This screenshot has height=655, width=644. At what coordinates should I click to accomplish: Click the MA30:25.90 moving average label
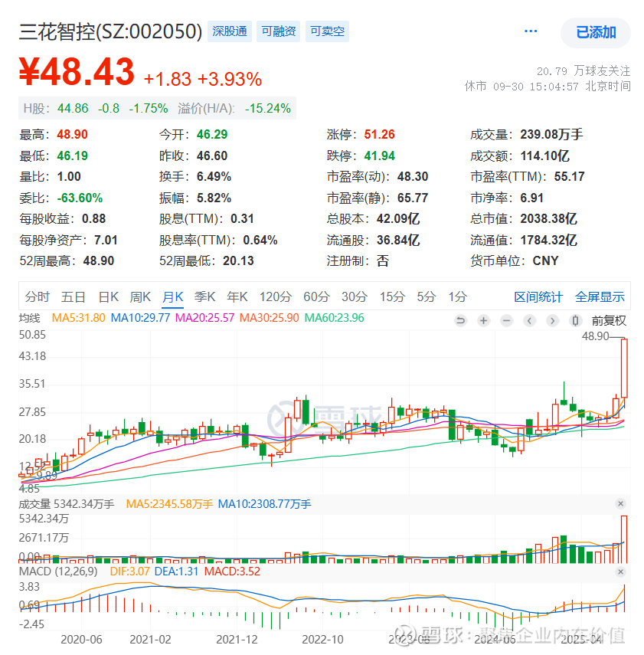[270, 318]
